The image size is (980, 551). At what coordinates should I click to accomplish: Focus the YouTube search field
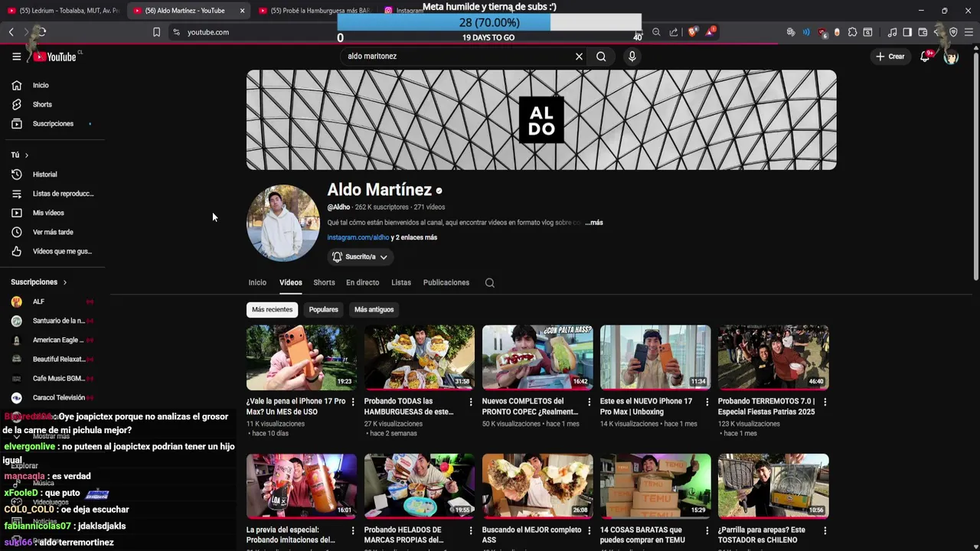coord(456,57)
